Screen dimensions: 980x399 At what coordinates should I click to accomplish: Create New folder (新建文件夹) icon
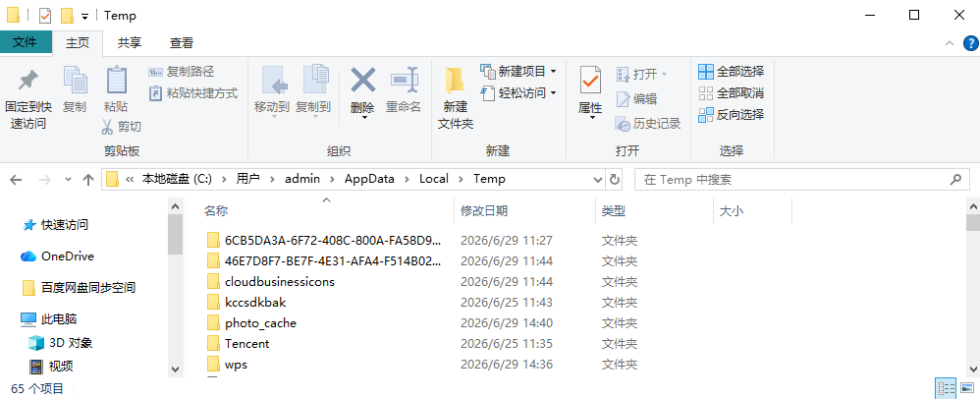click(455, 81)
